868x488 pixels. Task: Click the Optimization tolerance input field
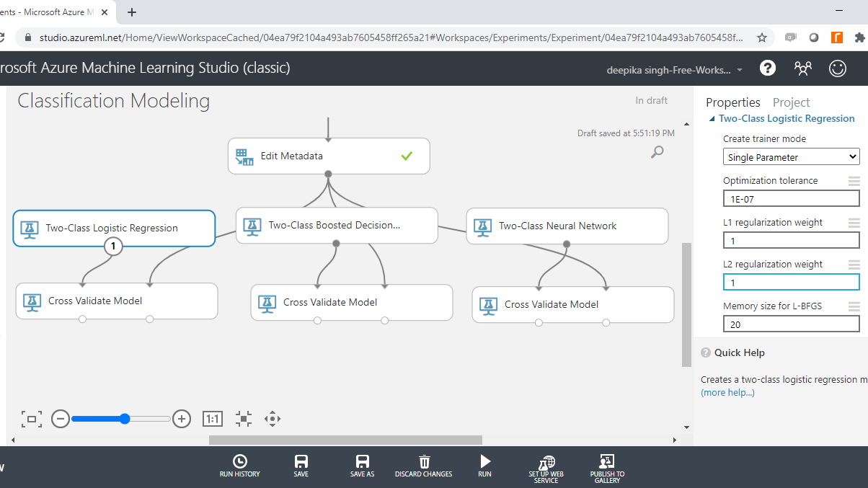792,198
